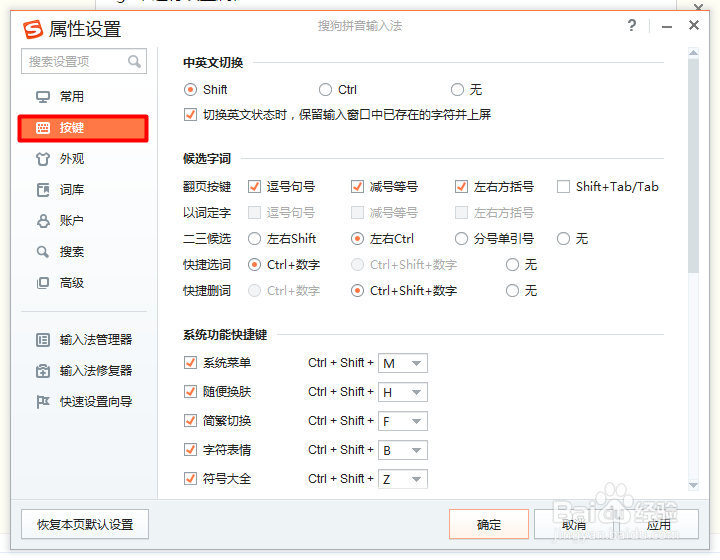Click the search magnifier icon in settings search
Screen dimensions: 720x560
[134, 61]
